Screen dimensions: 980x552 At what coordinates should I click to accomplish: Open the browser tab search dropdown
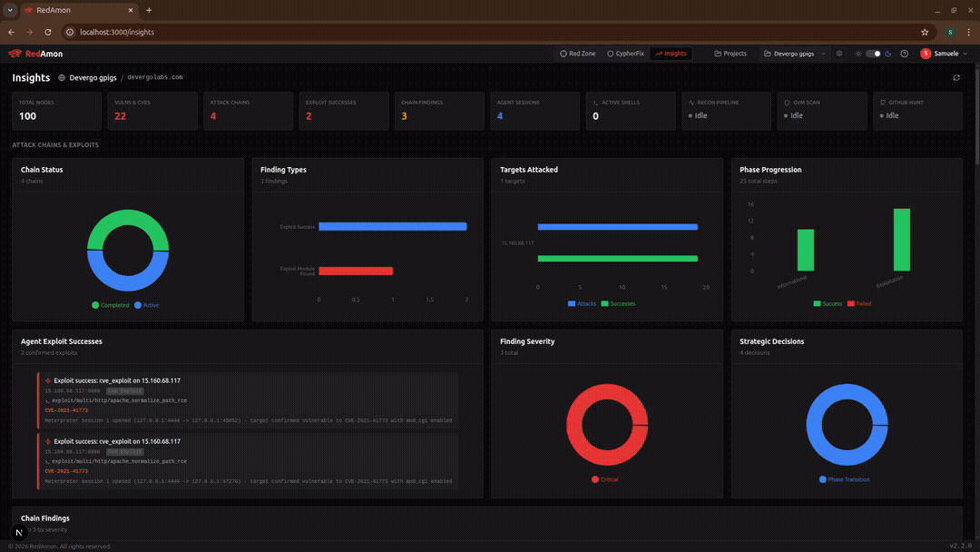click(x=9, y=10)
